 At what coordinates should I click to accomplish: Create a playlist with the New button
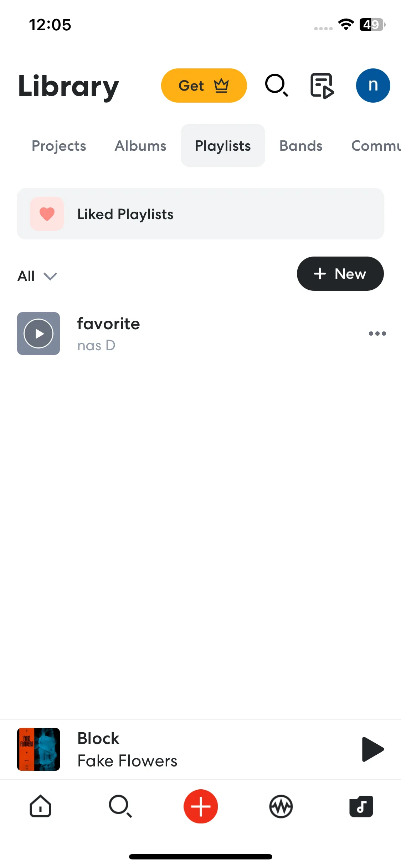(x=340, y=274)
